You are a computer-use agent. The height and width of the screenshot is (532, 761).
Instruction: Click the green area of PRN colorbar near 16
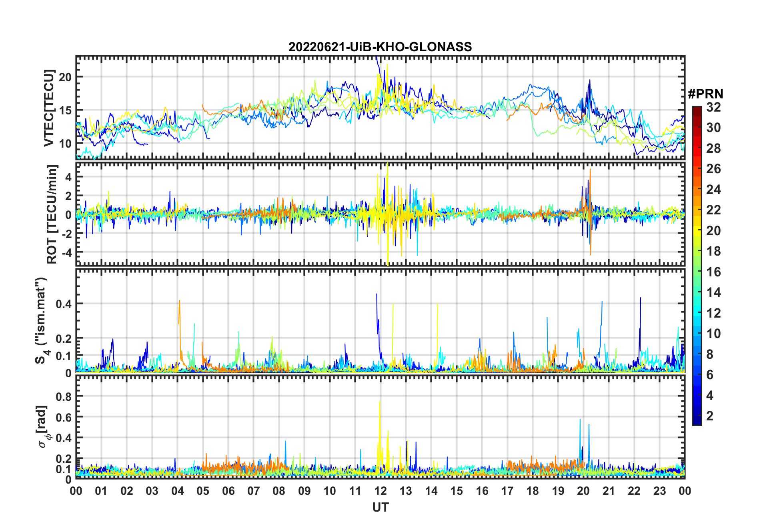697,272
